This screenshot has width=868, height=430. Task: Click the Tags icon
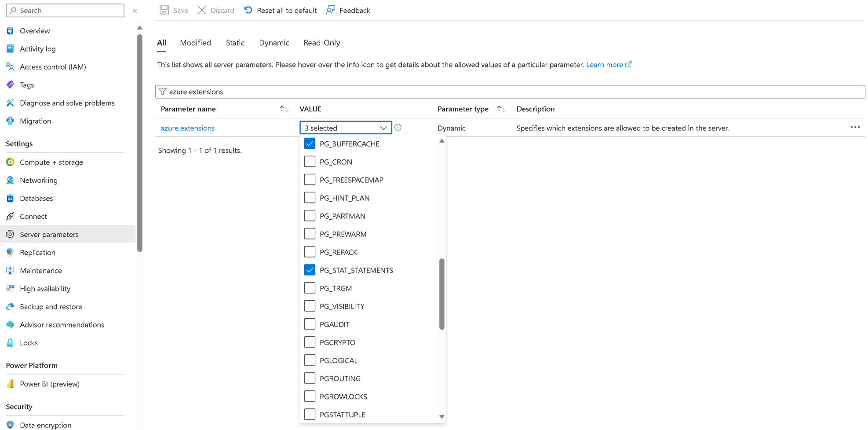click(x=10, y=85)
